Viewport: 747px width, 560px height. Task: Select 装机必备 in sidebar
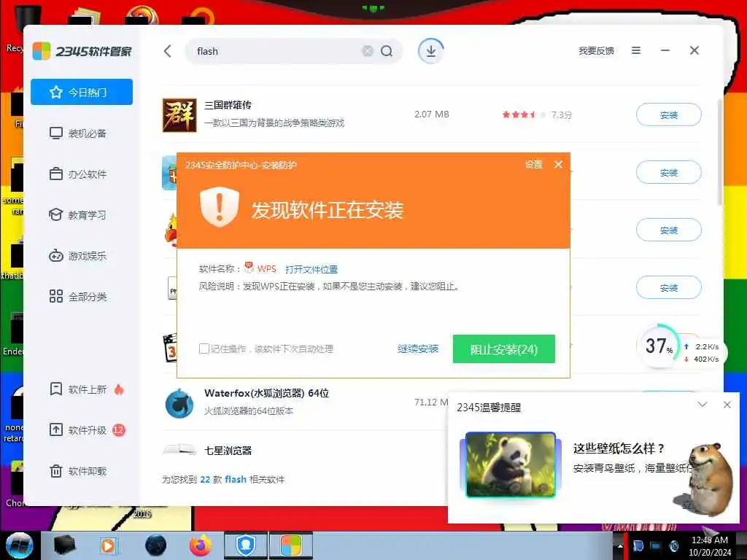(82, 133)
